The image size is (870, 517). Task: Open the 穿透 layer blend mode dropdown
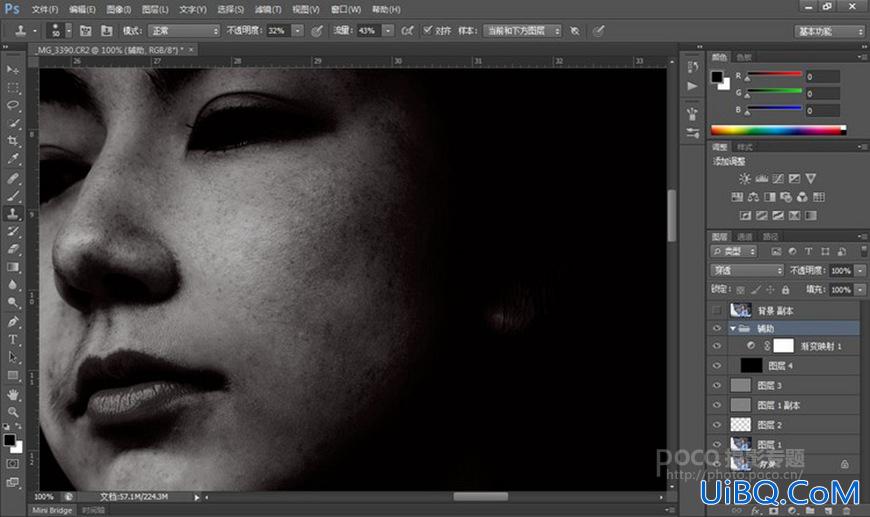(746, 271)
